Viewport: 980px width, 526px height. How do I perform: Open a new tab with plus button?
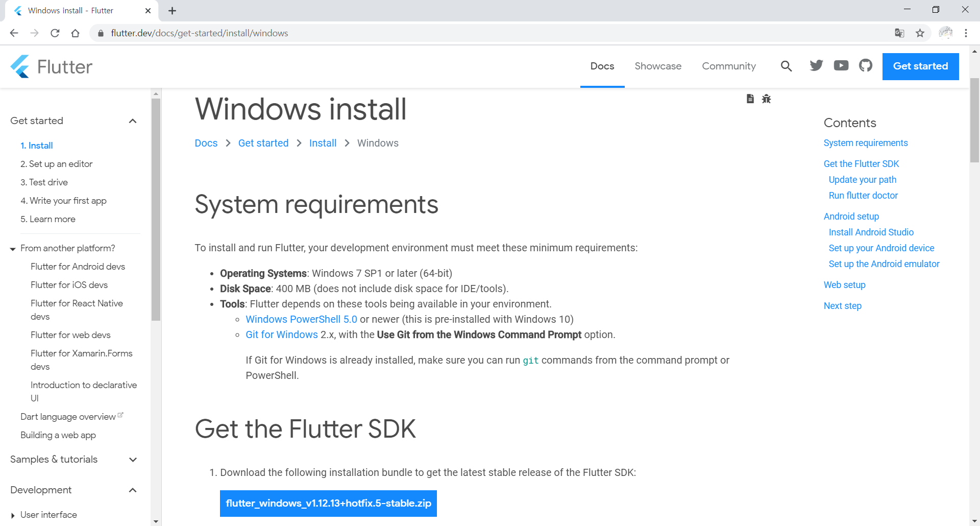click(x=172, y=11)
